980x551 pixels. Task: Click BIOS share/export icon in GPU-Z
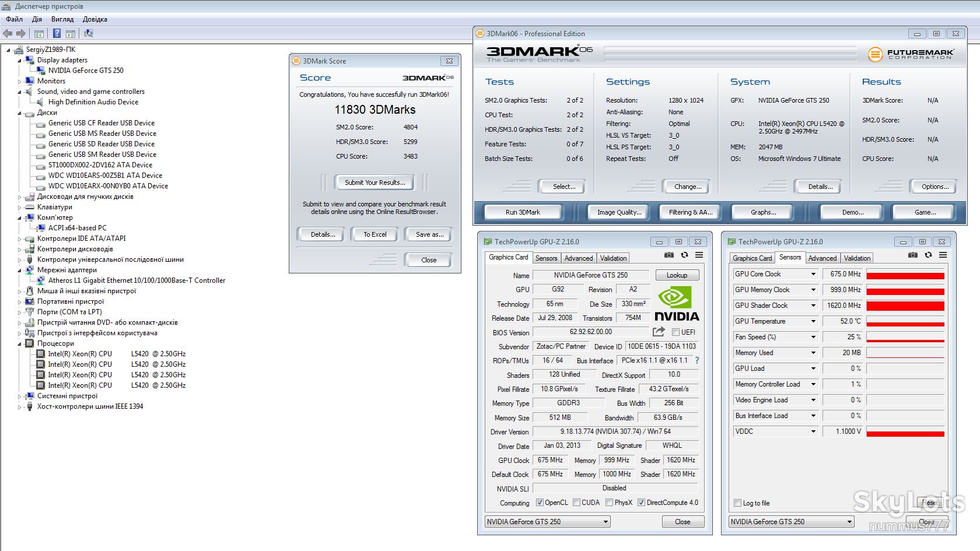[x=659, y=332]
